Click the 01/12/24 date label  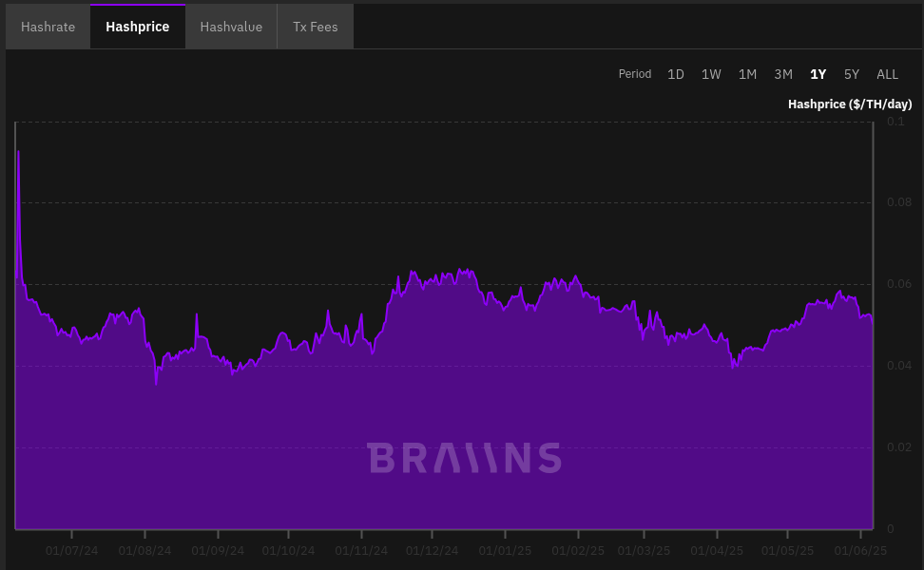click(x=432, y=551)
